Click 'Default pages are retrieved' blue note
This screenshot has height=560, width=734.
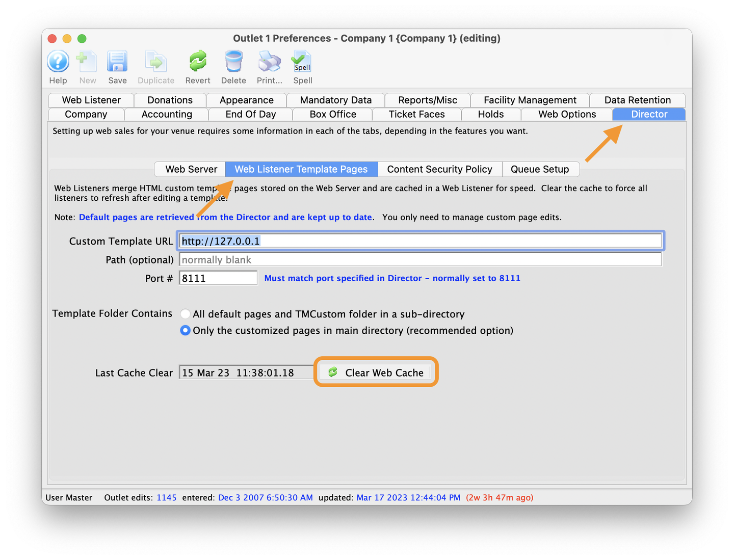pyautogui.click(x=225, y=217)
